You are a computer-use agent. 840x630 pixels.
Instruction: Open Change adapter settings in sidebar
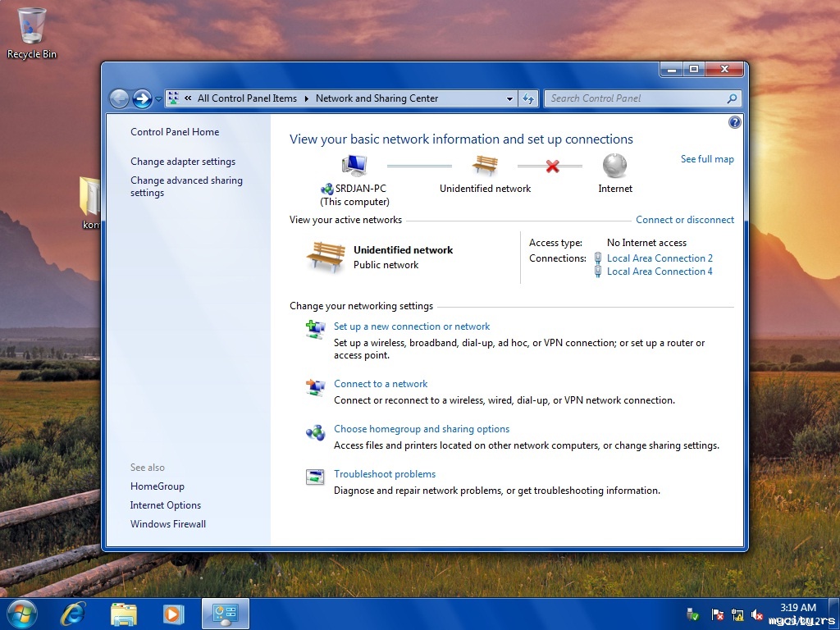(183, 162)
